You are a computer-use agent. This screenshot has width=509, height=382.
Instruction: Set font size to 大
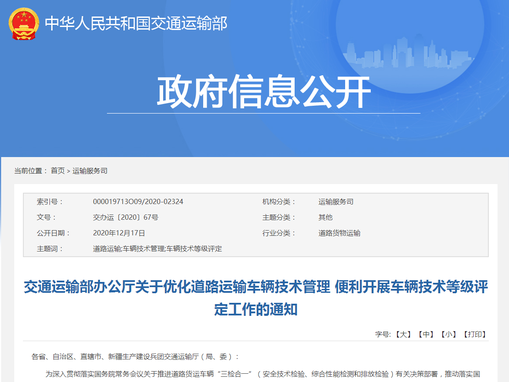coord(403,334)
